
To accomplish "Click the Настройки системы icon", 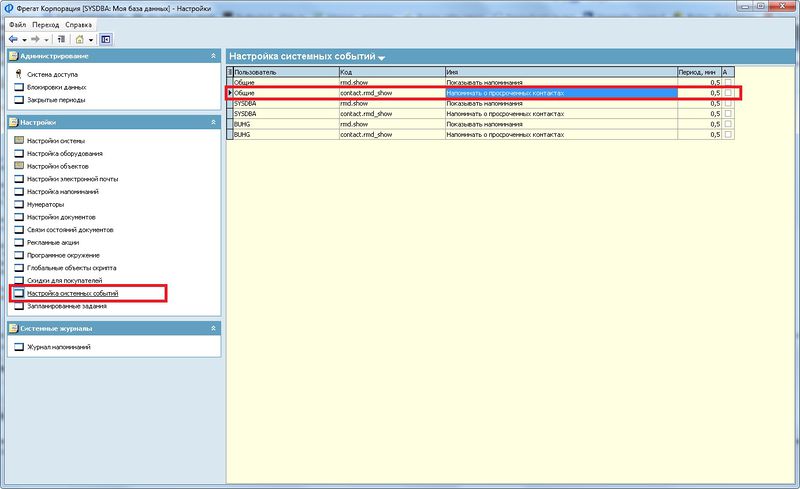I will [19, 140].
